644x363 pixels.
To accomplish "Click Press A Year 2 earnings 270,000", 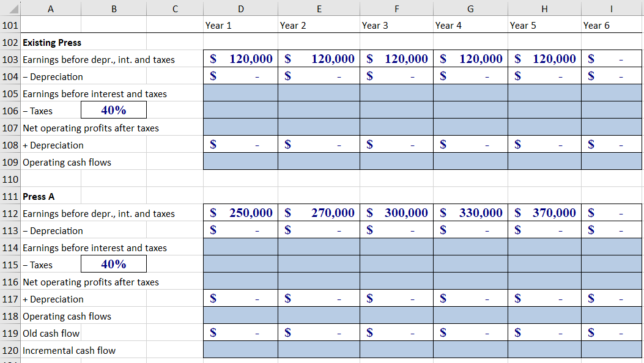I will click(319, 213).
